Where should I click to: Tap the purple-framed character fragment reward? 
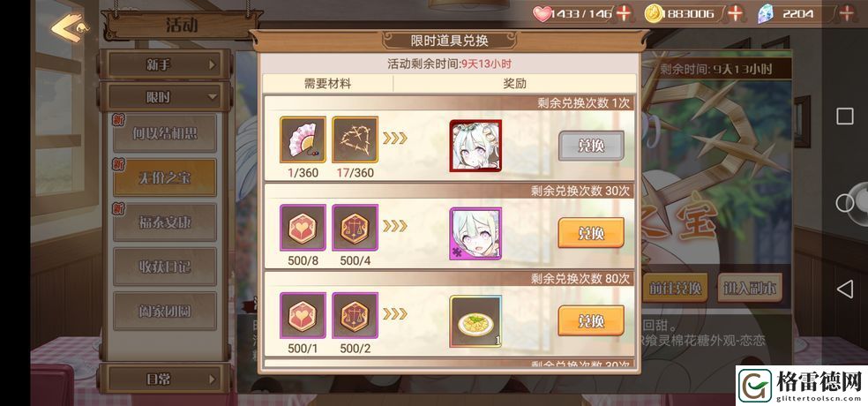click(475, 233)
